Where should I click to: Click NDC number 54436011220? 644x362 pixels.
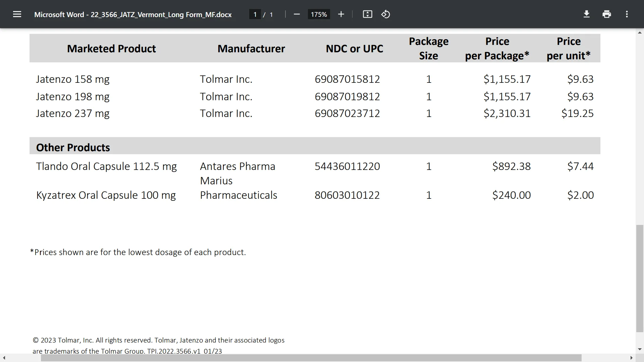pyautogui.click(x=347, y=166)
